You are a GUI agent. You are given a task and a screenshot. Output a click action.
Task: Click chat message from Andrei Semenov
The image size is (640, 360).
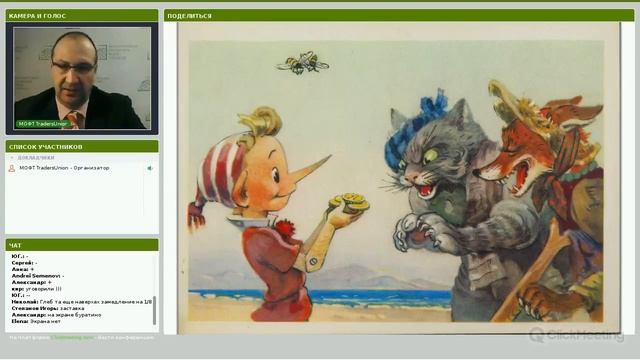(38, 276)
